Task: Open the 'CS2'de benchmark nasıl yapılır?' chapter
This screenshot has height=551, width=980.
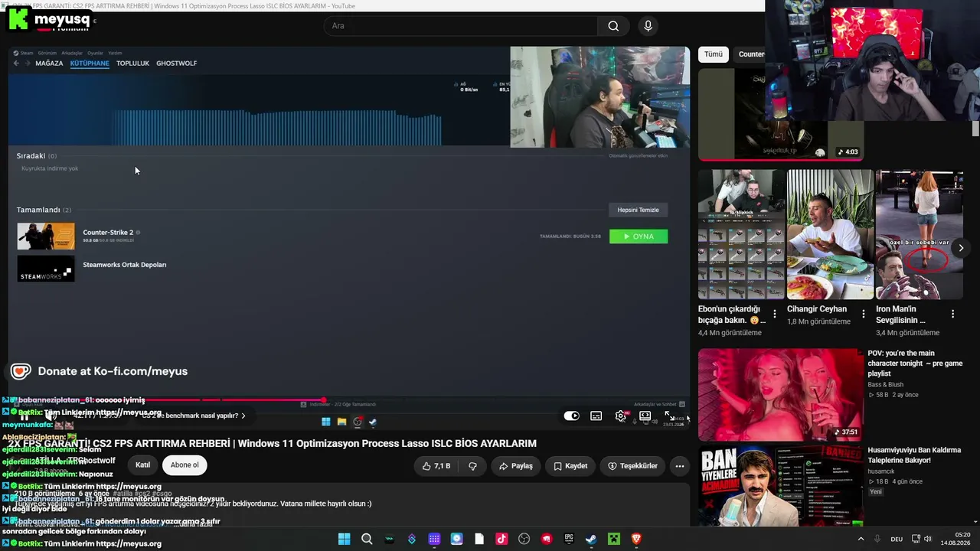Action: 194,416
